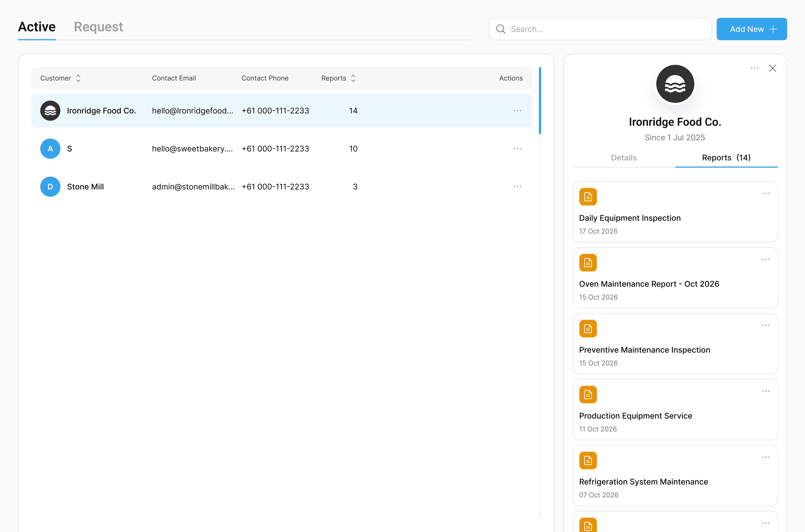Image resolution: width=805 pixels, height=532 pixels.
Task: Click the customer list vertical scrollbar
Action: point(540,100)
